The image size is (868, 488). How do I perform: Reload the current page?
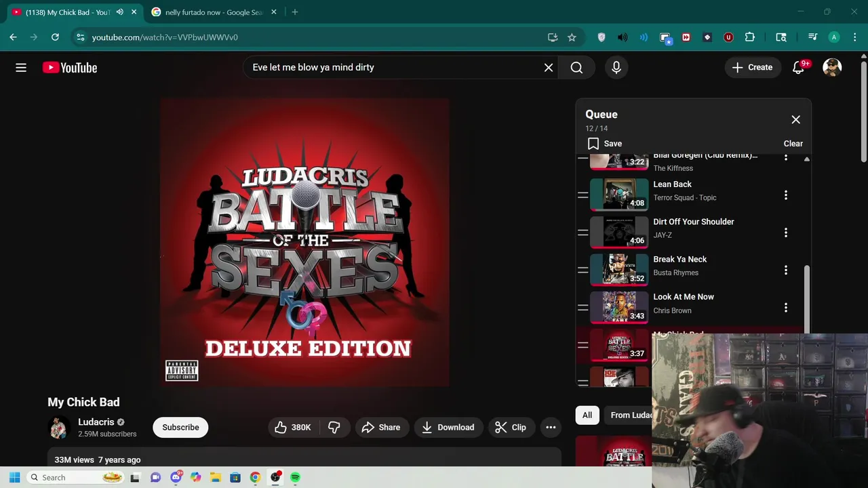(x=55, y=37)
